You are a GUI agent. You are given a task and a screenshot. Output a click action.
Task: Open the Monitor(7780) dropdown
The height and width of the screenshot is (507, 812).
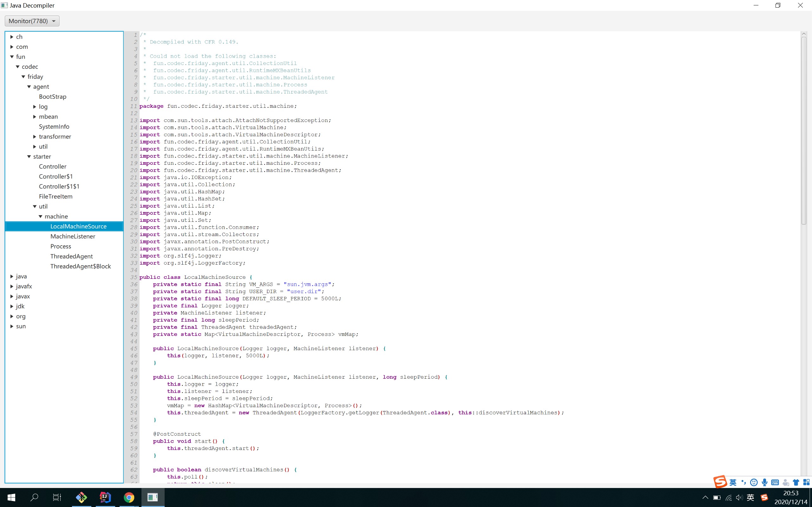32,21
